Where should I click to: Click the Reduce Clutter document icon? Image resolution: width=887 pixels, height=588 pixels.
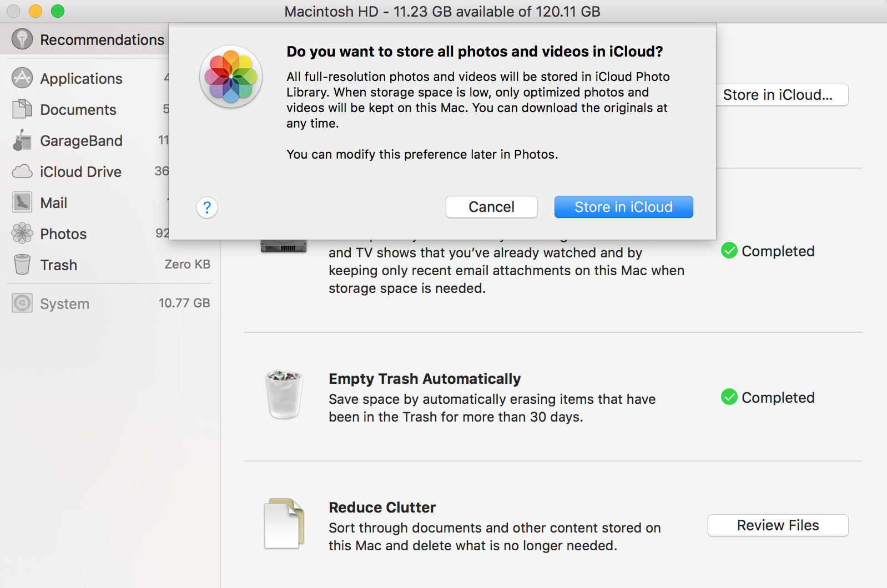click(284, 524)
